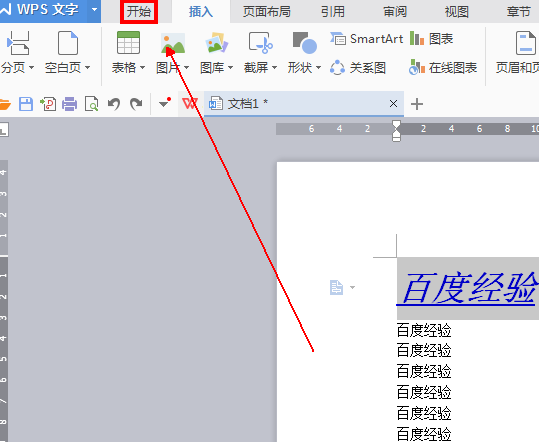Close the 文档1 document tab
Screen dimensions: 539x442
(x=394, y=103)
